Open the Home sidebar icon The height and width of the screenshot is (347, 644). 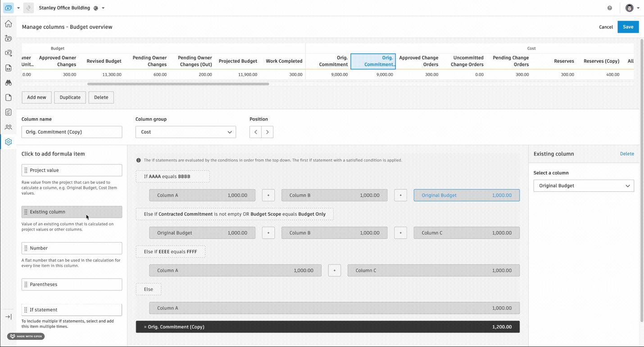(x=8, y=23)
